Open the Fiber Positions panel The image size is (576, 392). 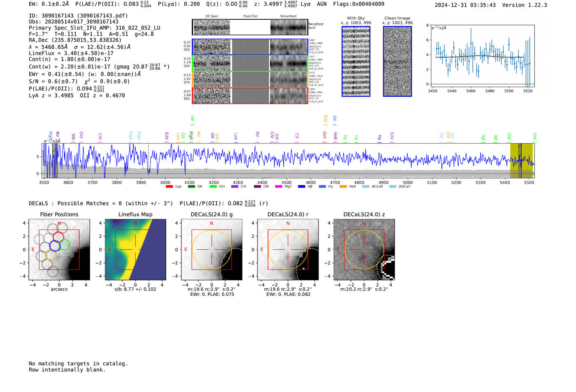[x=59, y=250]
